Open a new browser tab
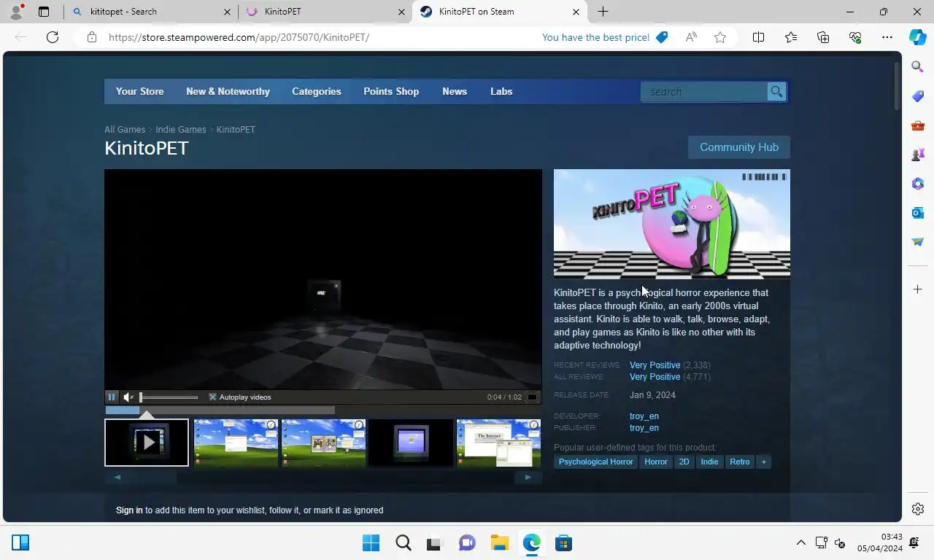 [x=603, y=12]
